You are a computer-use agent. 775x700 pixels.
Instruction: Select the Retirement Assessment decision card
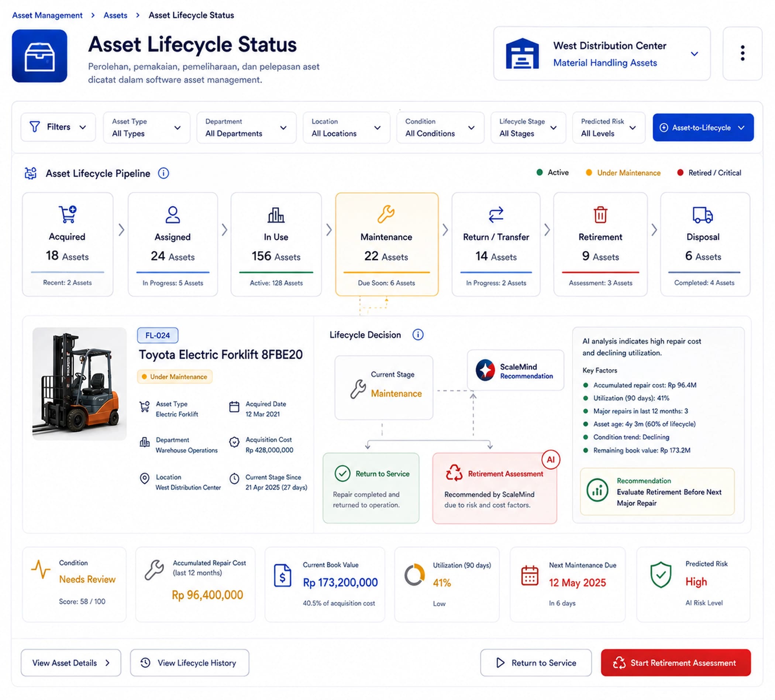point(495,488)
